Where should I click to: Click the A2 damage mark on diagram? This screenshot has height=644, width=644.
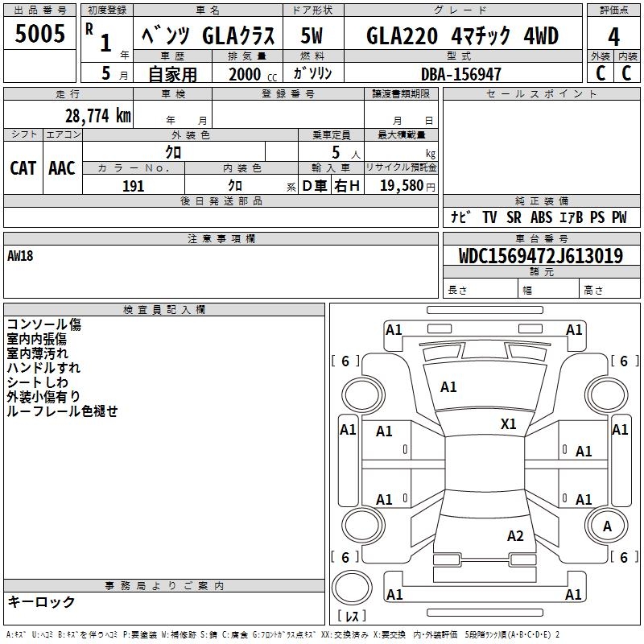[515, 536]
